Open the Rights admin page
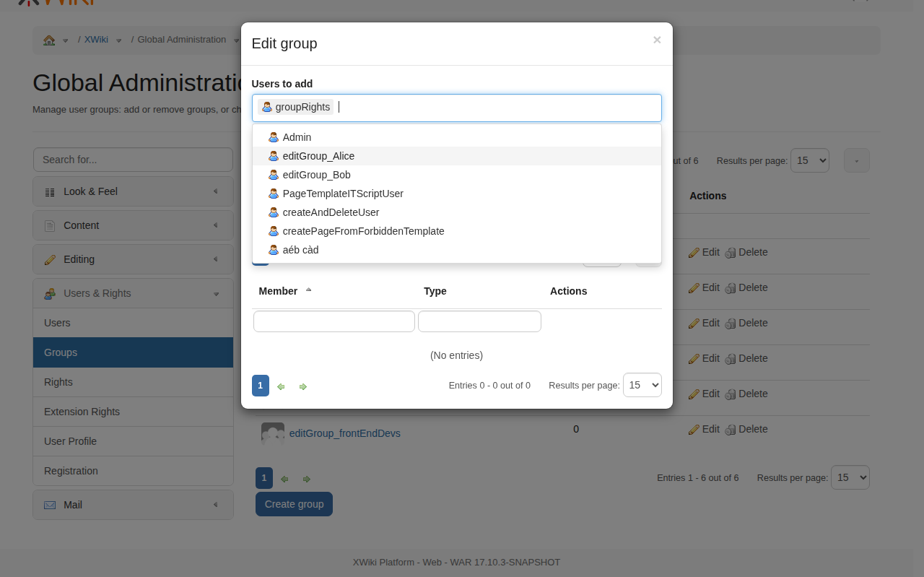The image size is (924, 577). pos(58,382)
